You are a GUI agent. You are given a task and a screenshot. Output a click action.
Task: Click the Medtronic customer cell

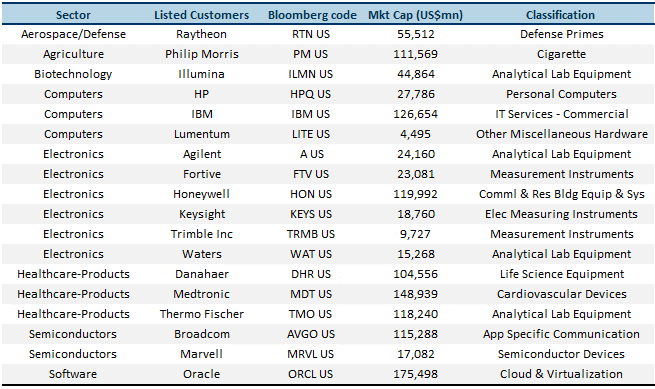[x=201, y=294]
